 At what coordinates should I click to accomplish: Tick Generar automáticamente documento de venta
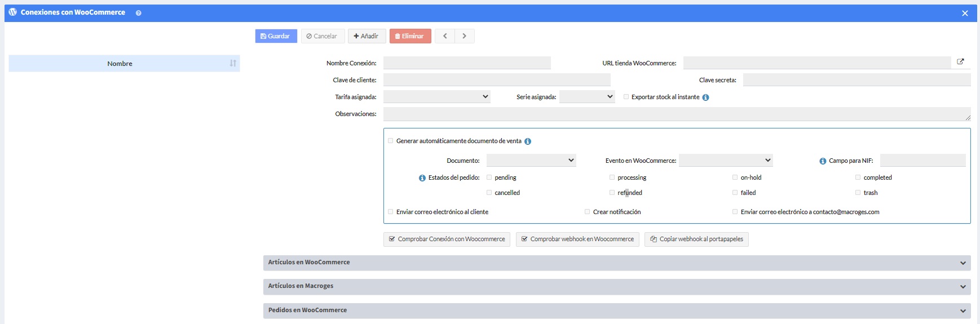click(x=391, y=141)
